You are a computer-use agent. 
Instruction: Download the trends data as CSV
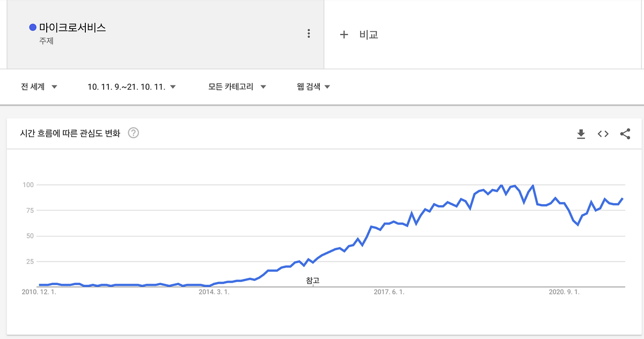pos(581,134)
